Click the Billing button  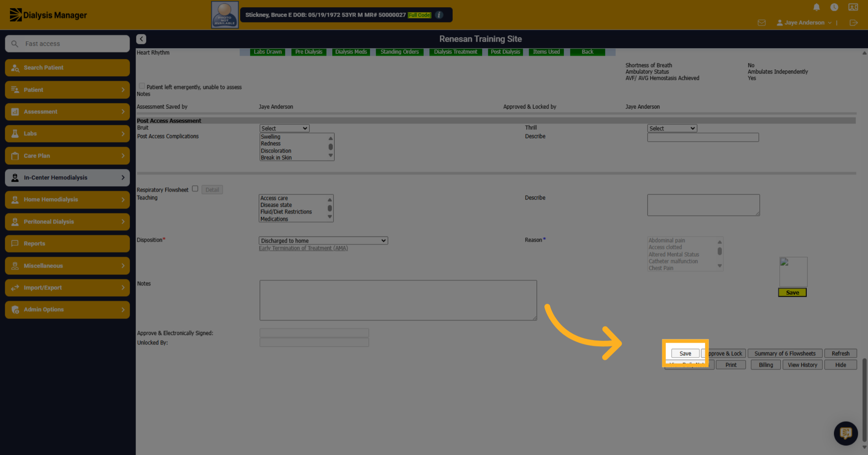[766, 365]
